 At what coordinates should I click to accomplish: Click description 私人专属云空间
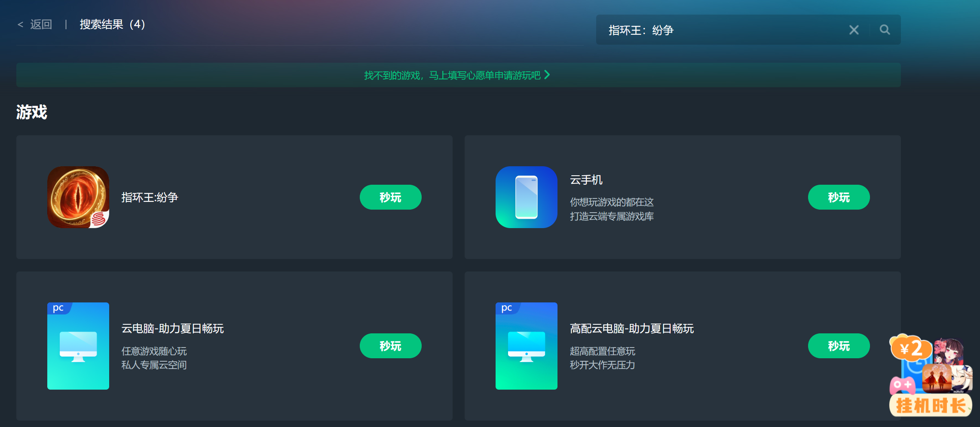[x=154, y=365]
